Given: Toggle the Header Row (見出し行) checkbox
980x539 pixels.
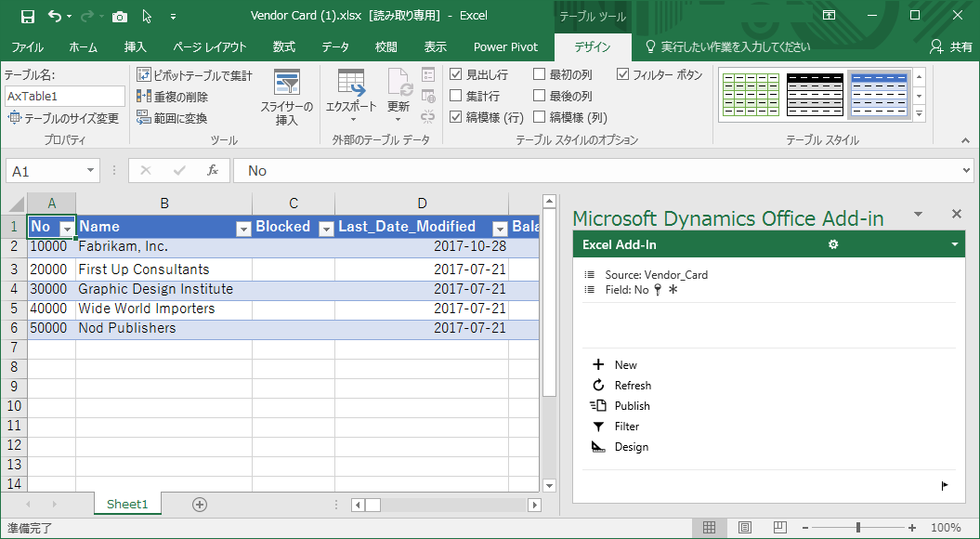Looking at the screenshot, I should pyautogui.click(x=455, y=75).
